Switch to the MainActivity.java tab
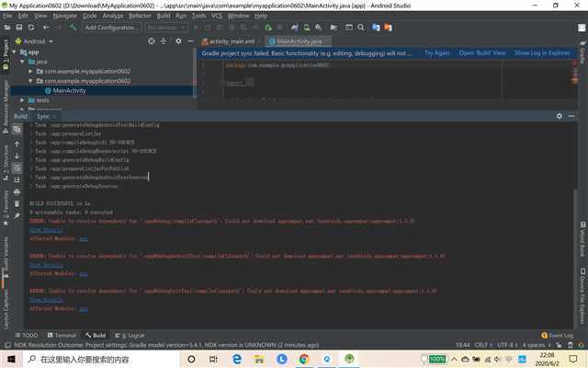Image resolution: width=588 pixels, height=368 pixels. click(299, 41)
